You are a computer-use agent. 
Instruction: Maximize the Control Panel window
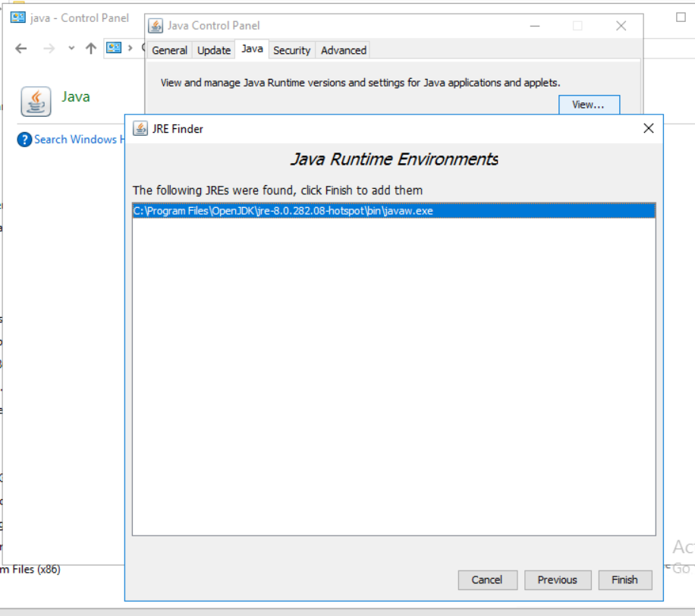[x=681, y=17]
